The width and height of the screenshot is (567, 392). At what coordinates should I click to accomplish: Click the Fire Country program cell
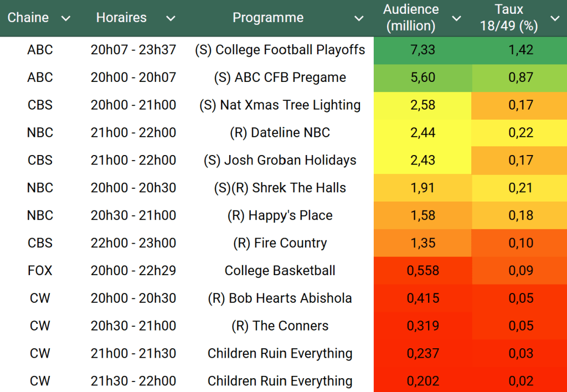coord(280,243)
